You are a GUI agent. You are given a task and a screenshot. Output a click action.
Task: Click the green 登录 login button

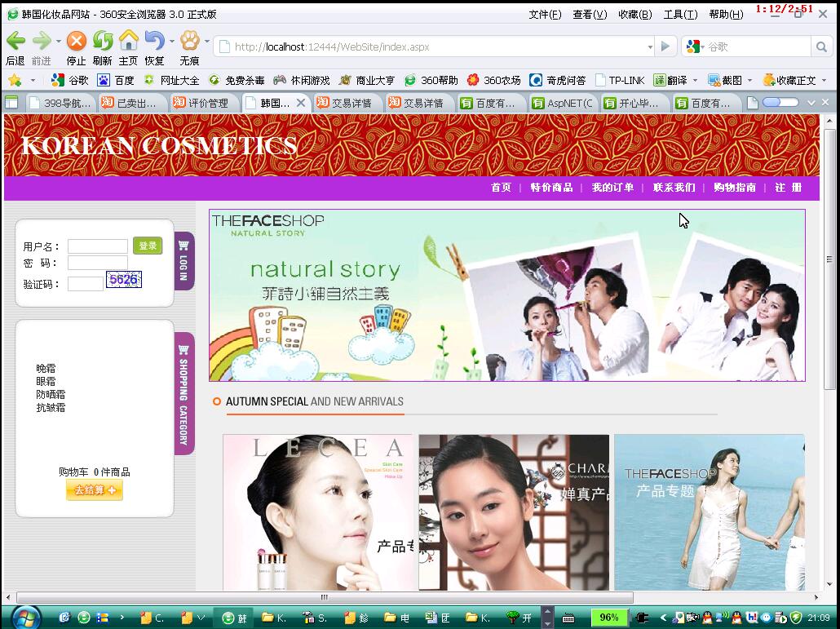point(148,246)
